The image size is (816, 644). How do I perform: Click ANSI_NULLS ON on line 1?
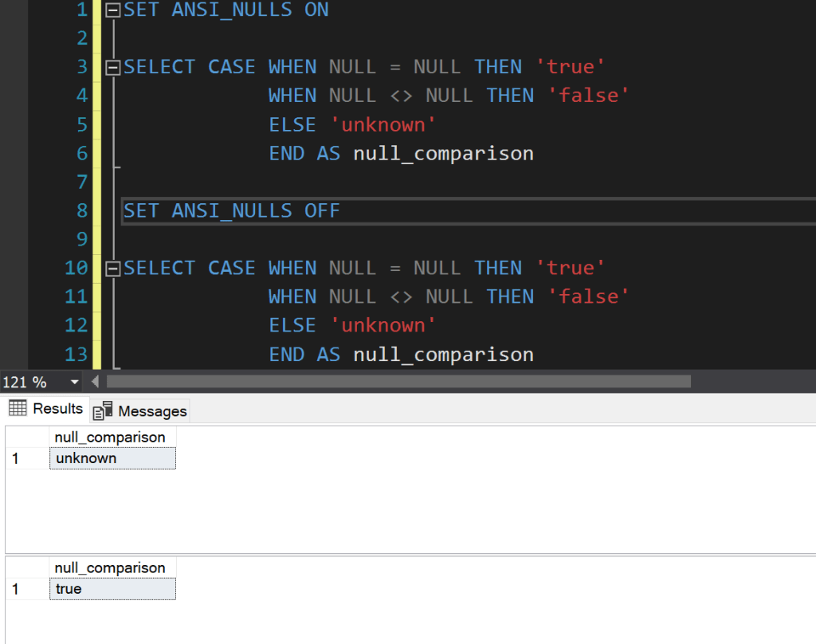coord(250,10)
